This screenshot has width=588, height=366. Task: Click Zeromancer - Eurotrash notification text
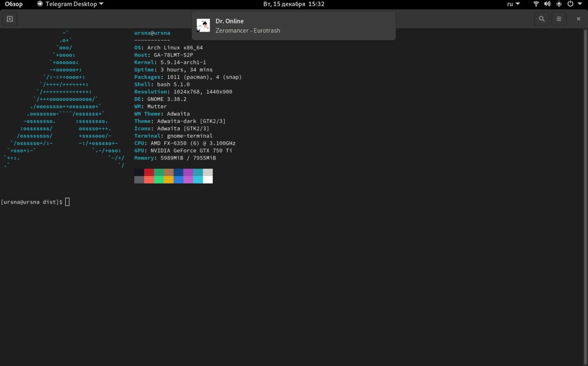[248, 31]
